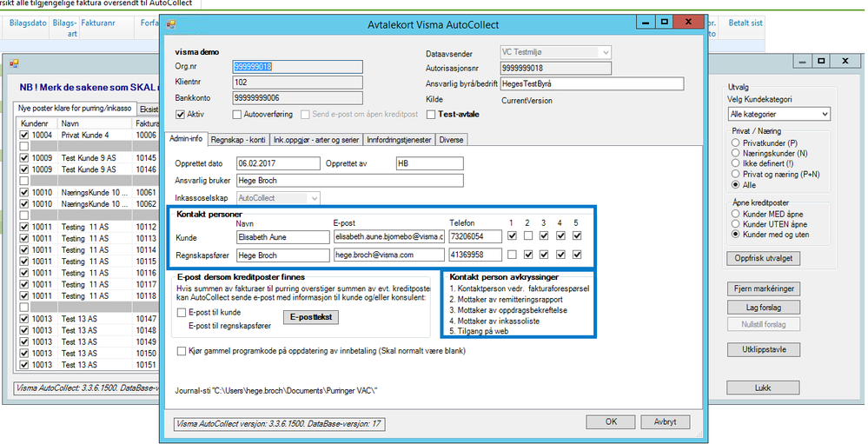Uncheck row Privat Kunde 4 checkbox

23,135
